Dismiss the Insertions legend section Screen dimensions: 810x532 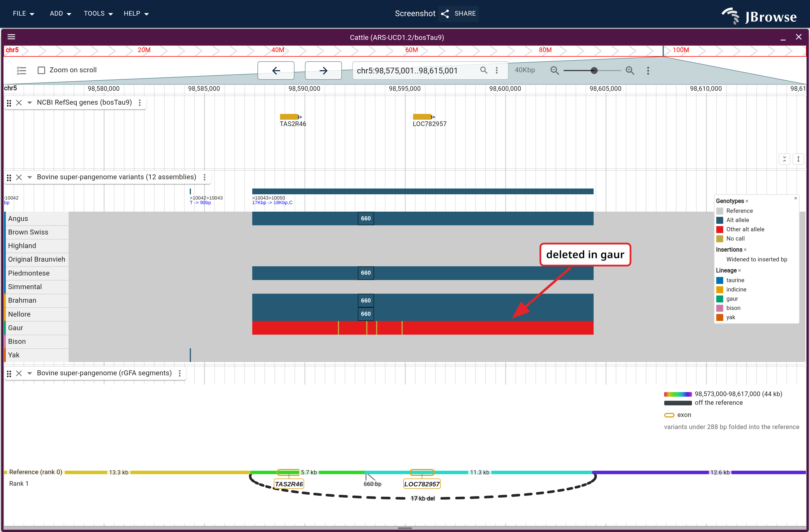click(x=745, y=250)
